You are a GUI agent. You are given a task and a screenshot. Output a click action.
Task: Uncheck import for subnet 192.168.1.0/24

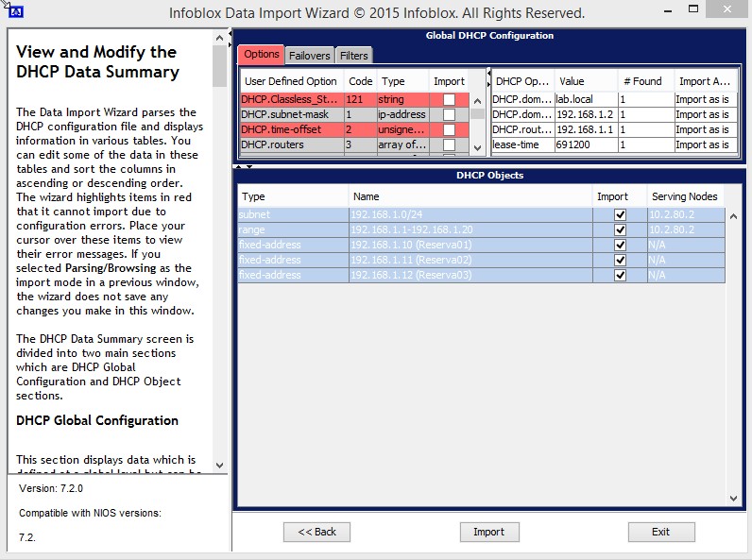pyautogui.click(x=620, y=214)
